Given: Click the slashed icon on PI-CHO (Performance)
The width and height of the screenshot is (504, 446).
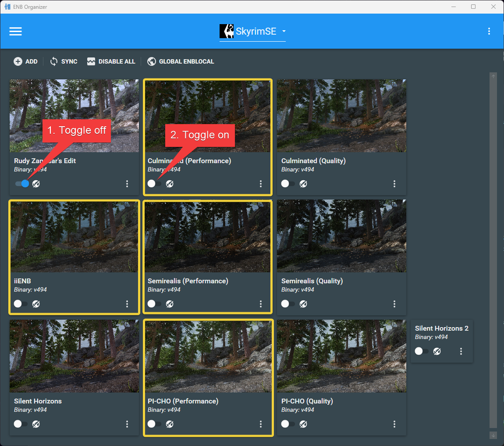Looking at the screenshot, I should (170, 424).
